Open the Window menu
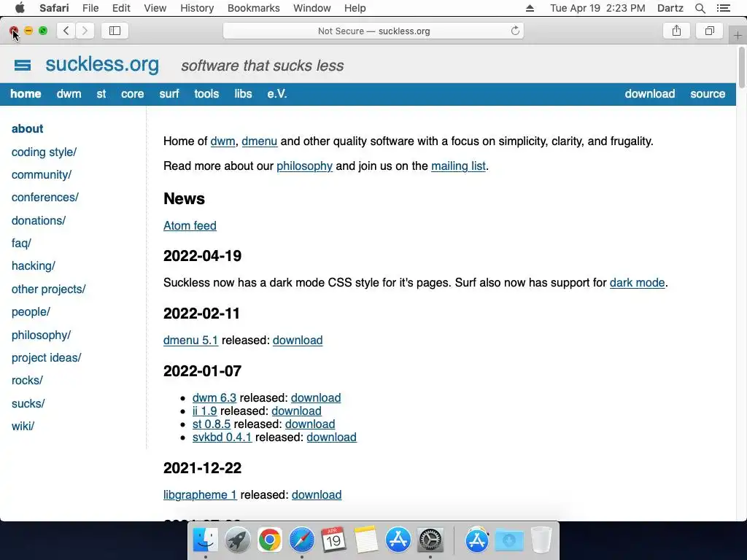The height and width of the screenshot is (560, 747). point(312,8)
